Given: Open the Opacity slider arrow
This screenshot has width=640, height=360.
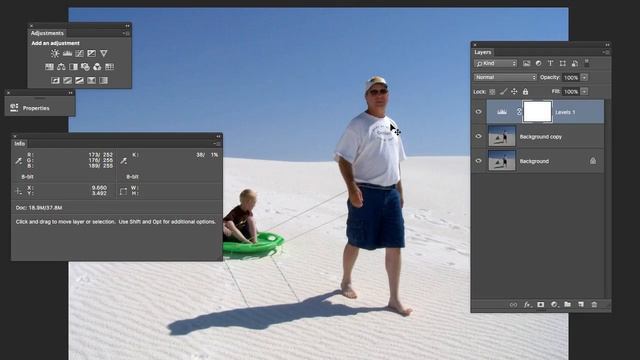Looking at the screenshot, I should click(x=584, y=77).
